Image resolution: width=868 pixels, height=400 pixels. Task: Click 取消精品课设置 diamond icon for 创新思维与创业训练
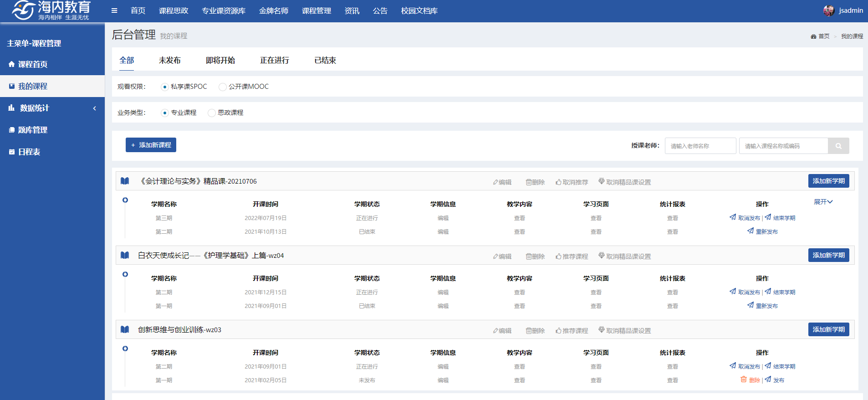[x=602, y=330]
